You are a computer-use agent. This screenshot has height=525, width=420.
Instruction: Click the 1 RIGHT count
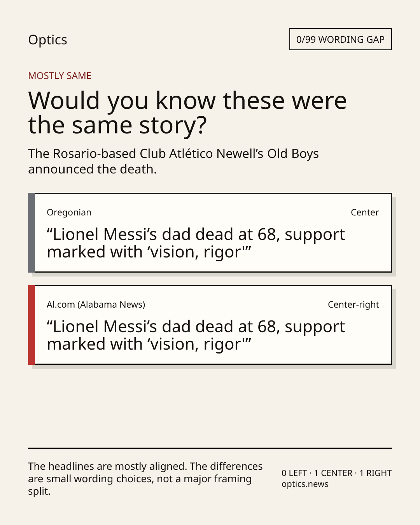(x=376, y=473)
